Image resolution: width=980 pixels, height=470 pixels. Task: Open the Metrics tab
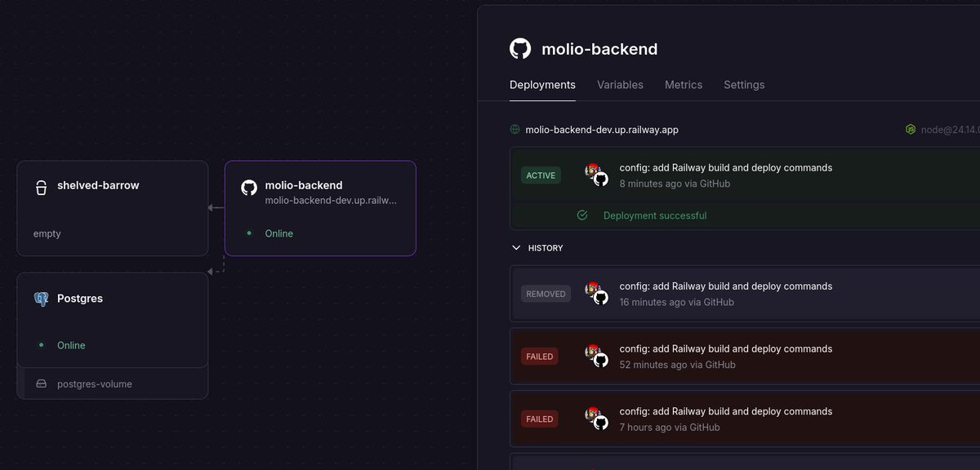point(684,85)
